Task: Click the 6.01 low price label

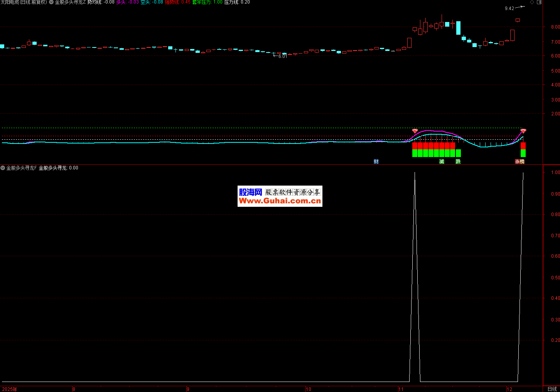Action: pos(282,56)
